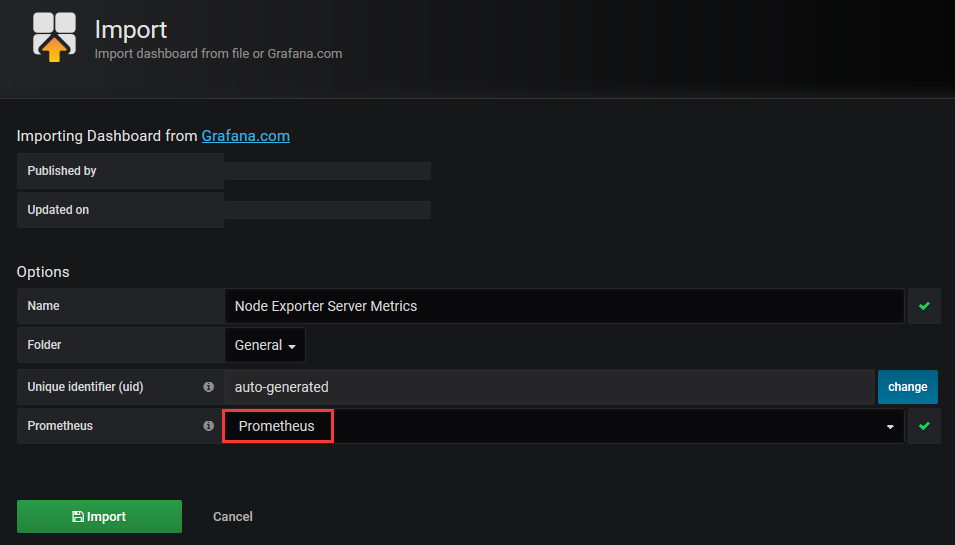Expand the Prometheus data source dropdown arrow
Screen dimensions: 955x545
coord(890,426)
